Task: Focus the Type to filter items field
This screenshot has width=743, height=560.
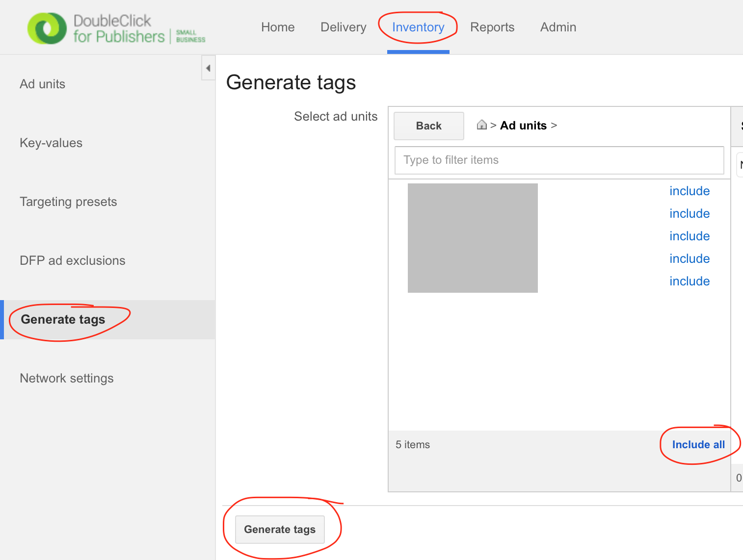Action: [x=559, y=160]
